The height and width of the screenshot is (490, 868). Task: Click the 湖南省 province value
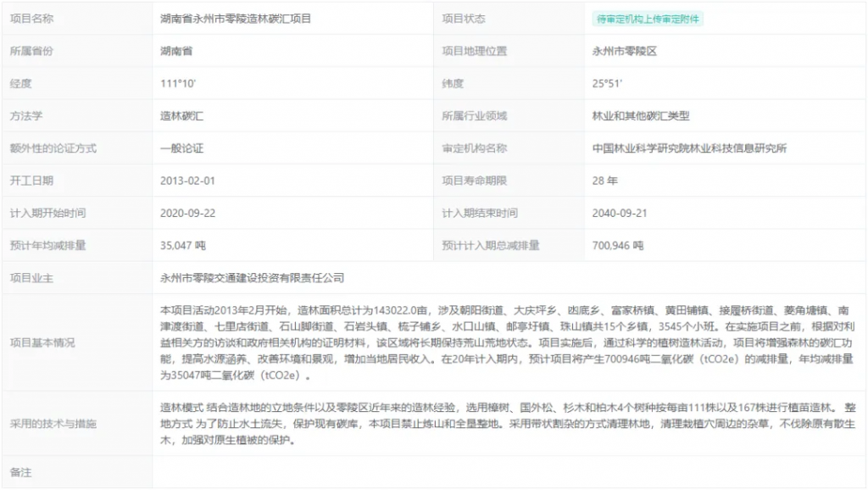tap(176, 51)
